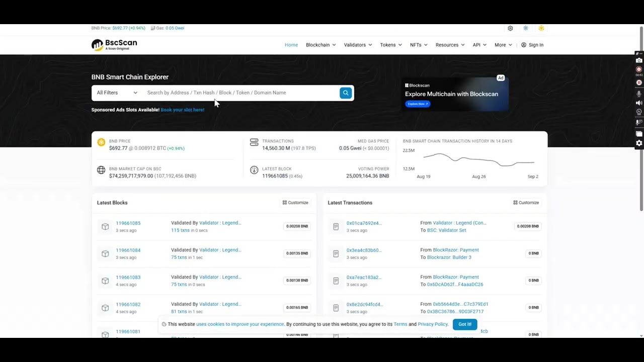Click Got it! on cookie banner
Image resolution: width=644 pixels, height=362 pixels.
coord(464,324)
